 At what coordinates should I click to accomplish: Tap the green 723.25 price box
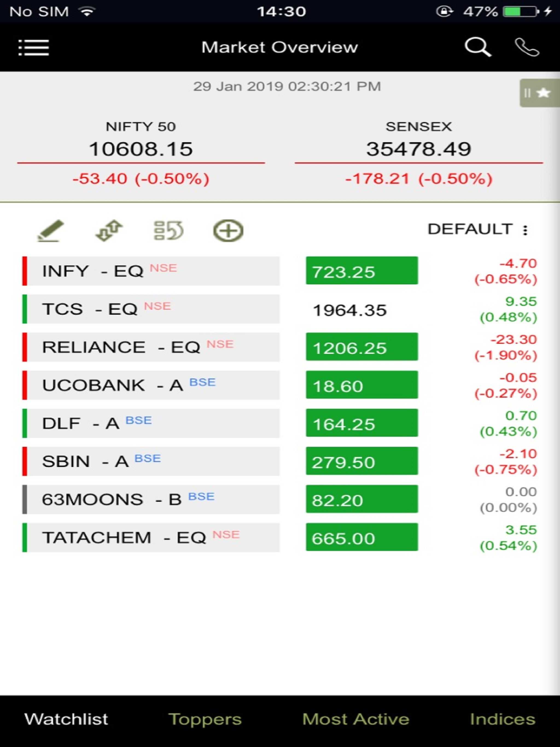[x=362, y=271]
